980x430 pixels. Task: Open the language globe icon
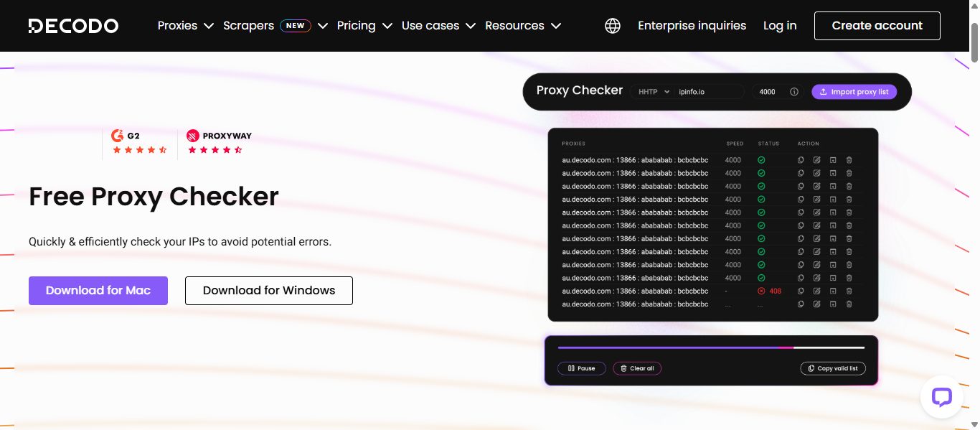pyautogui.click(x=613, y=26)
